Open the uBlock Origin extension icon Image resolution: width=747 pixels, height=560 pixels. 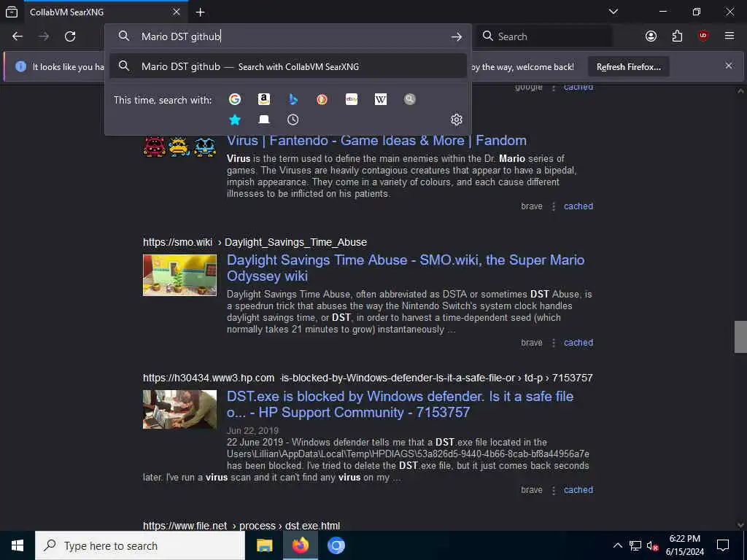click(x=703, y=36)
